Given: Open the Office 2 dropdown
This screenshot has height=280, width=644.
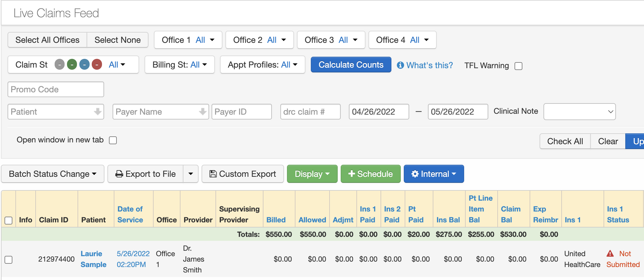Looking at the screenshot, I should 260,40.
